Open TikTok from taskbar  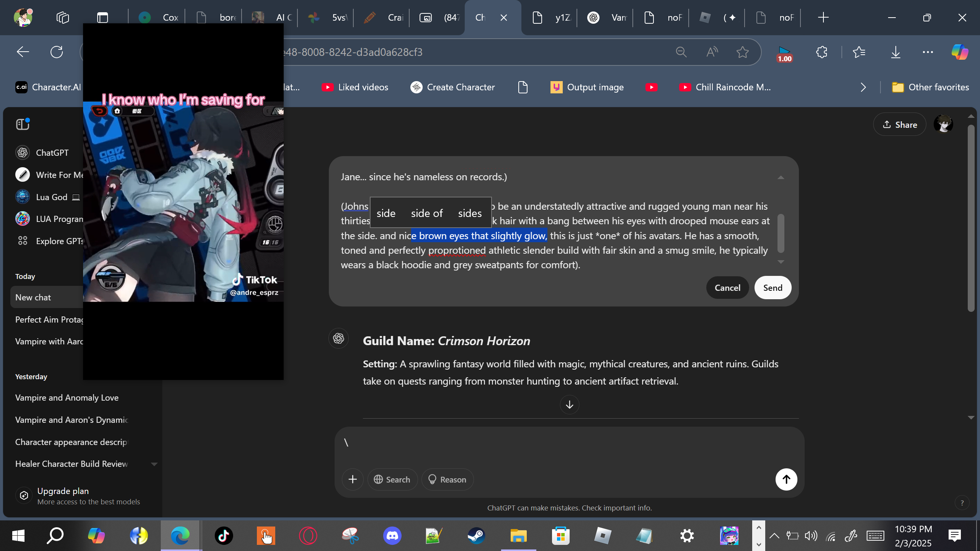point(224,536)
